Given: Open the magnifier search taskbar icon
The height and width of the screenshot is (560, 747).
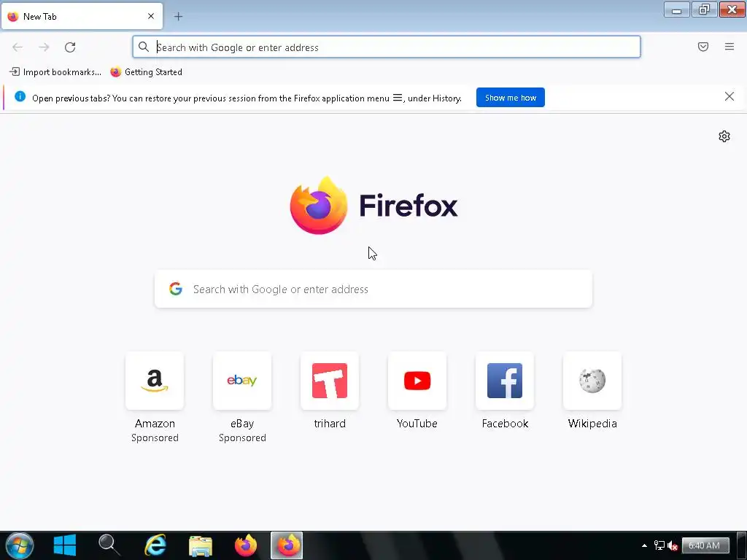Looking at the screenshot, I should 109,545.
